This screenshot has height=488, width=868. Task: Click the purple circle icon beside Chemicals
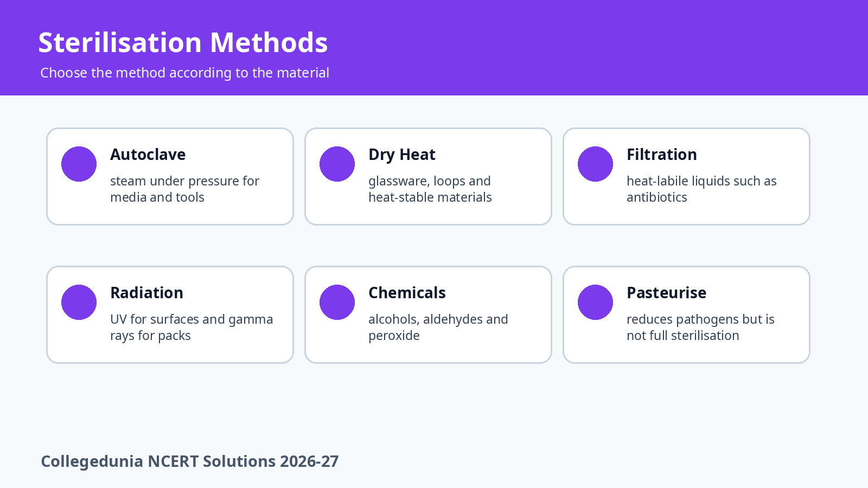[337, 302]
